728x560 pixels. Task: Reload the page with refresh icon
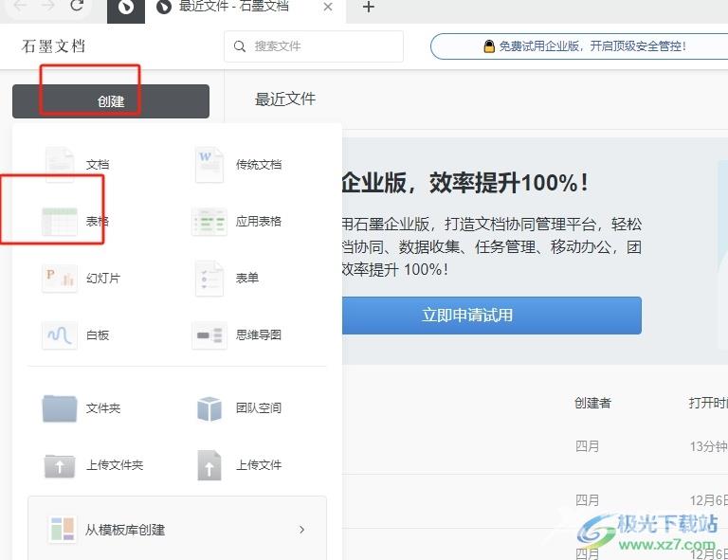coord(77,6)
